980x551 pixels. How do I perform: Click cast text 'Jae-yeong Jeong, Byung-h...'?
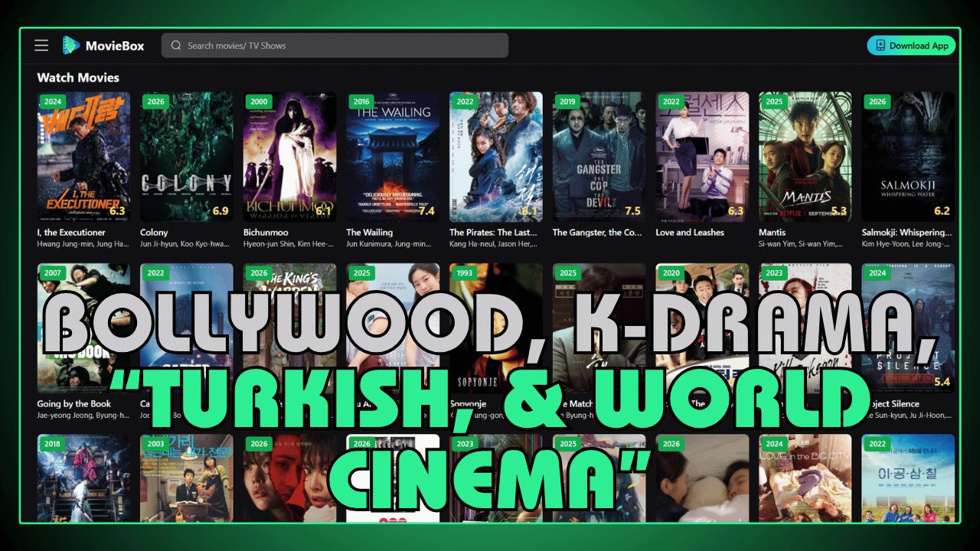click(x=83, y=416)
